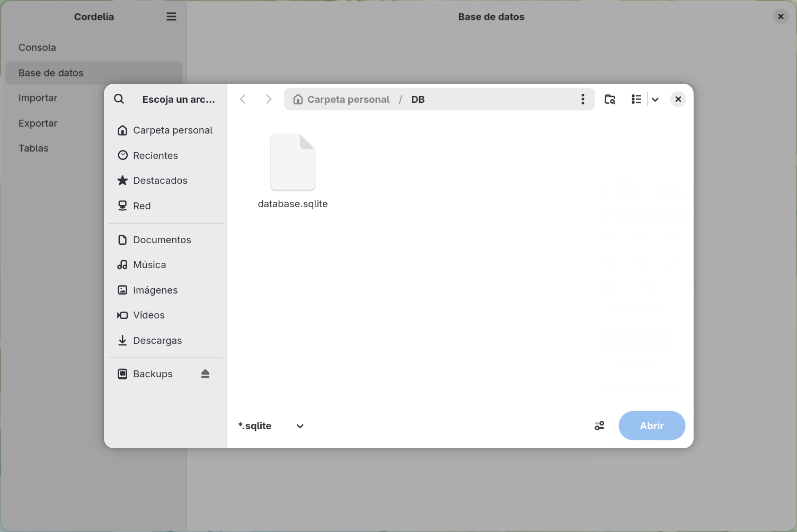The width and height of the screenshot is (797, 532).
Task: Click the database.sqlite file name
Action: (293, 204)
